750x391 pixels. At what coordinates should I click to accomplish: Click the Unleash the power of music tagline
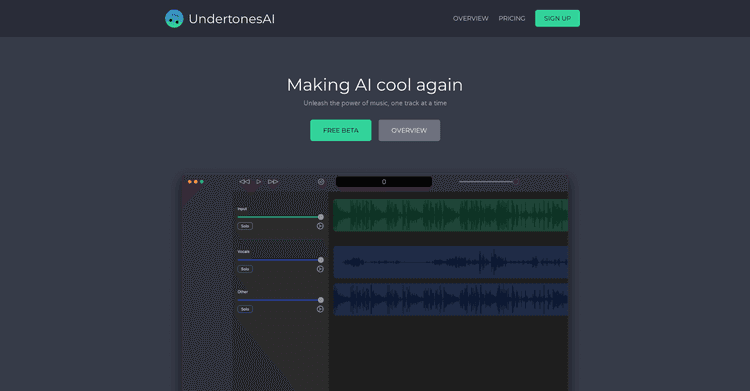tap(375, 103)
